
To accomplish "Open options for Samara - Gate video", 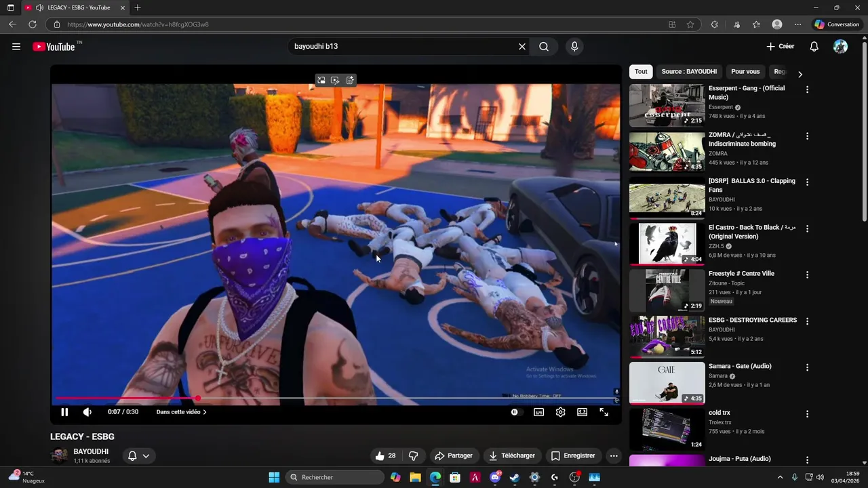I will [807, 367].
